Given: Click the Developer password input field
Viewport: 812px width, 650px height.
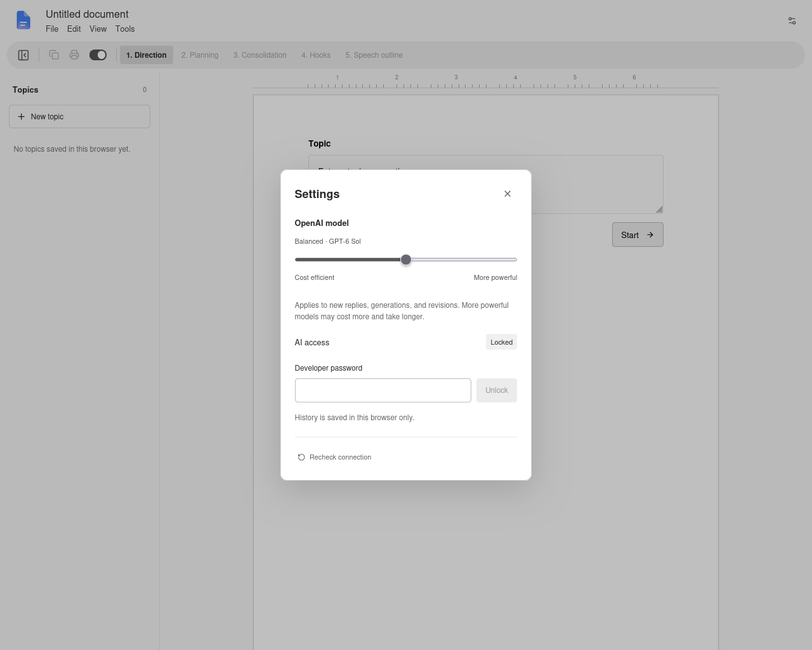Looking at the screenshot, I should (x=383, y=390).
